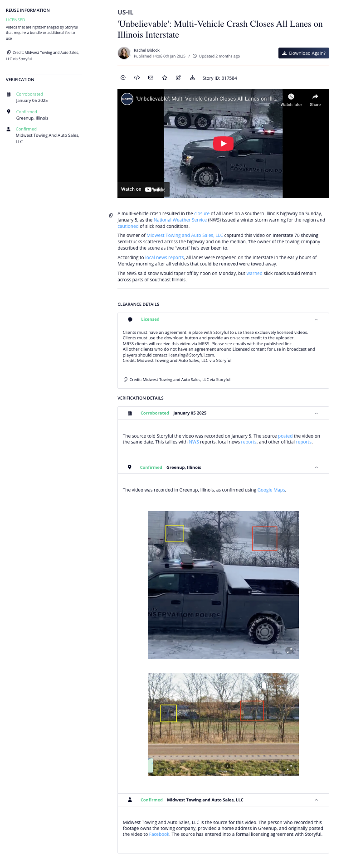Viewport: 351px width, 868px height.
Task: Collapse the Licensed clearance section
Action: tap(316, 319)
